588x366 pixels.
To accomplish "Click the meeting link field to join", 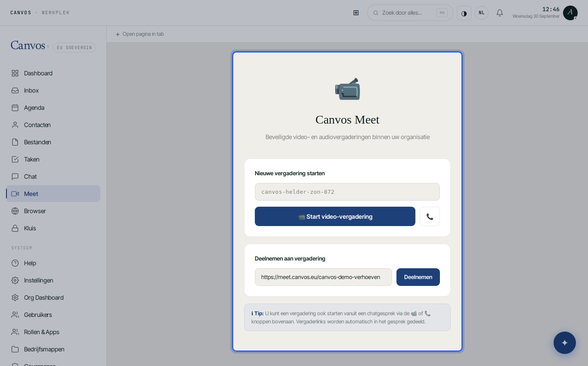I will tap(323, 277).
